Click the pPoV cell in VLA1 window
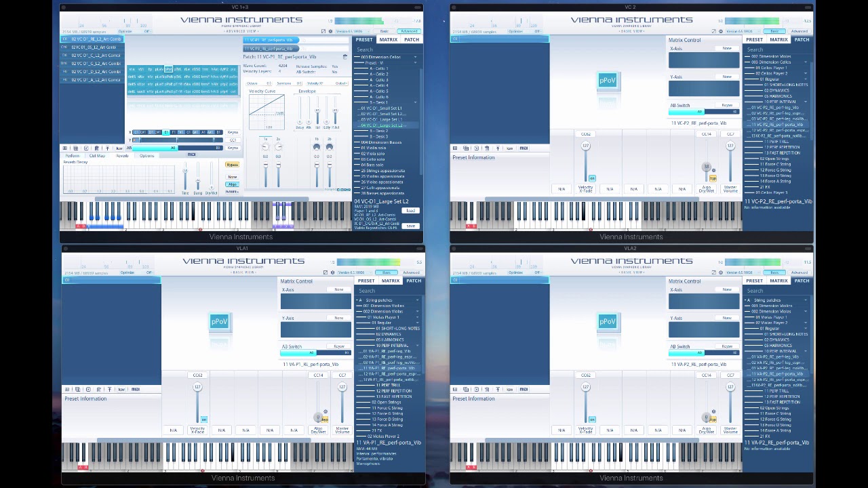 coord(219,322)
